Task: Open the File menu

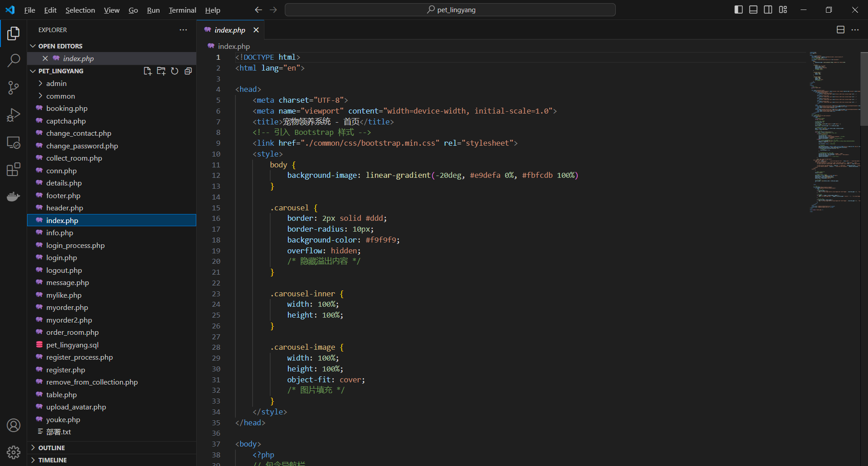Action: click(x=30, y=10)
